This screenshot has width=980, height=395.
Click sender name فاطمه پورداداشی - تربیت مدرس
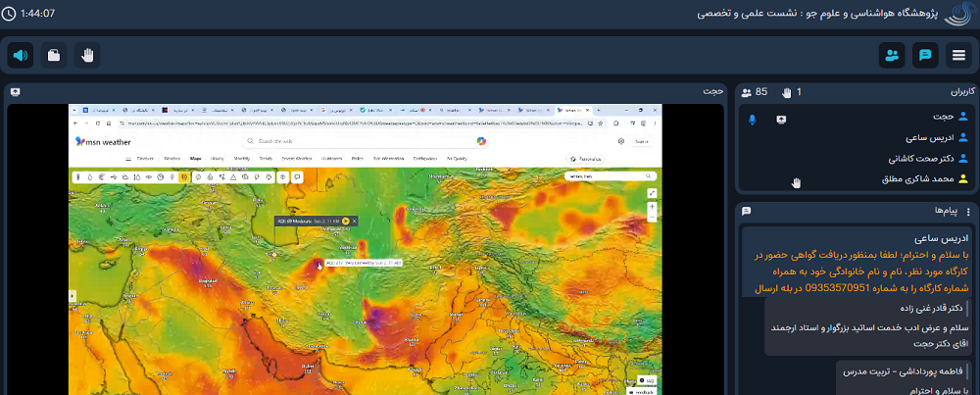coord(904,371)
